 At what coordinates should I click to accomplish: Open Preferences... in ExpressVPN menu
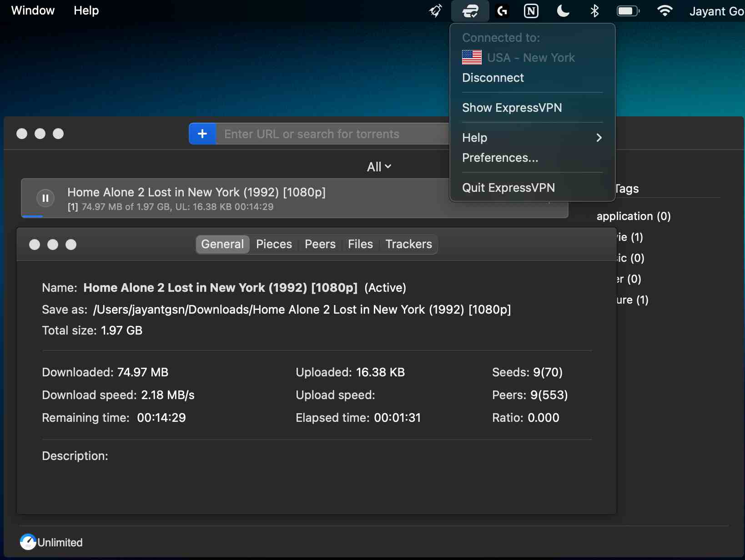[500, 158]
